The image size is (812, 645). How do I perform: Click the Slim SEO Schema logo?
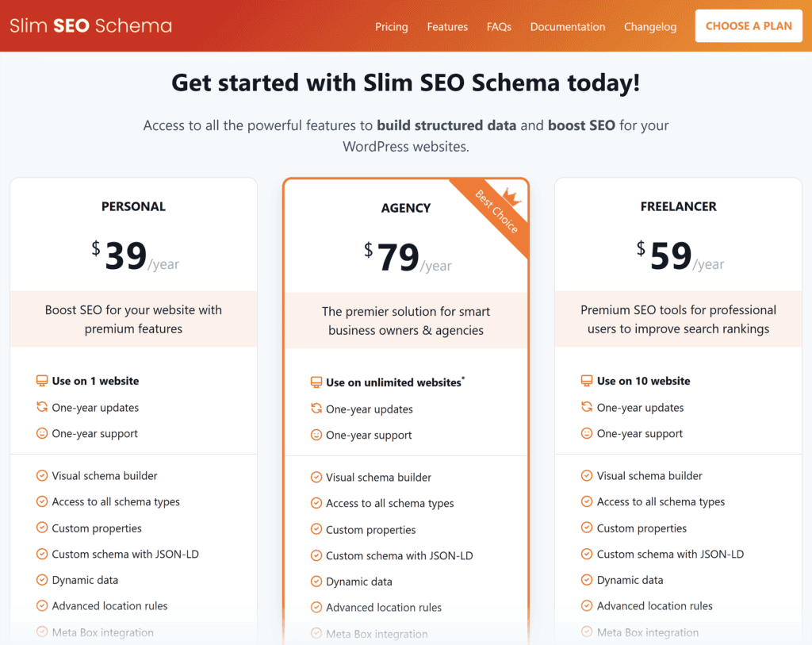(90, 25)
